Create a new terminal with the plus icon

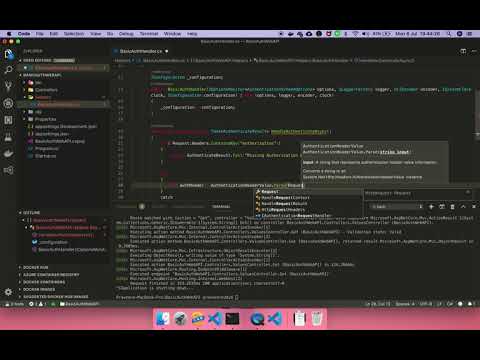(x=431, y=207)
